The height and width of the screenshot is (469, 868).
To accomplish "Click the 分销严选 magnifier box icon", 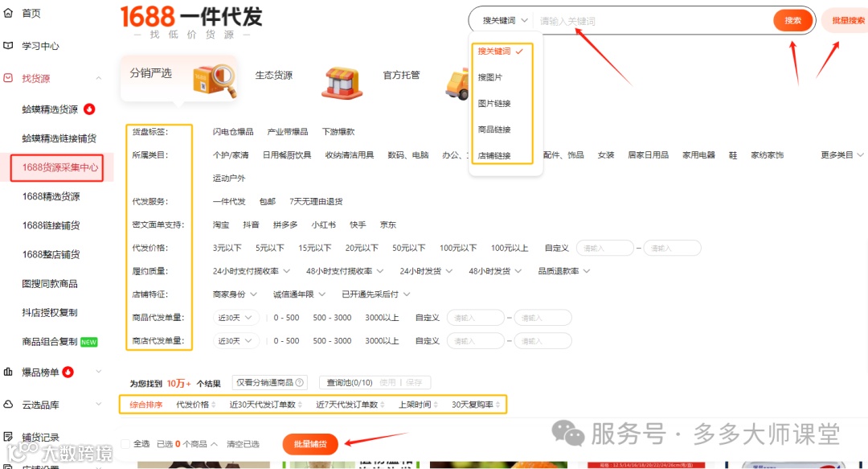I will (215, 81).
